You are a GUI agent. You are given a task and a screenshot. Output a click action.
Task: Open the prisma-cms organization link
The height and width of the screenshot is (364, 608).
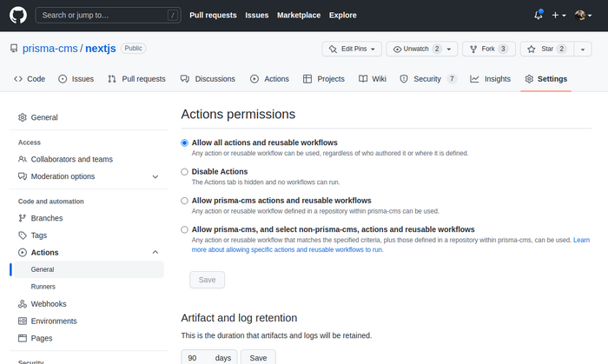tap(50, 49)
